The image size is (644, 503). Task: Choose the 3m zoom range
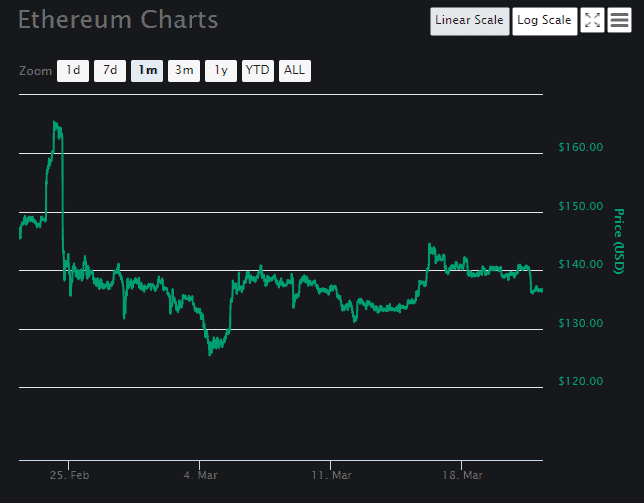tap(184, 71)
